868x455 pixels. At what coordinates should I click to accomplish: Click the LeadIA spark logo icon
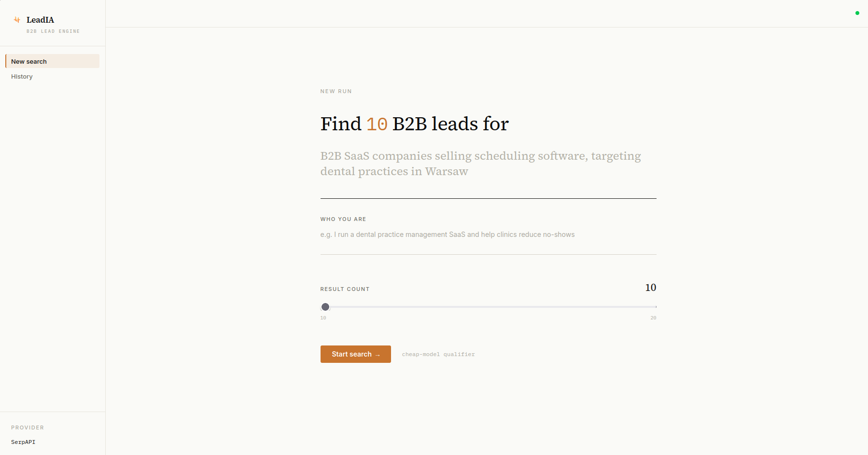tap(17, 20)
